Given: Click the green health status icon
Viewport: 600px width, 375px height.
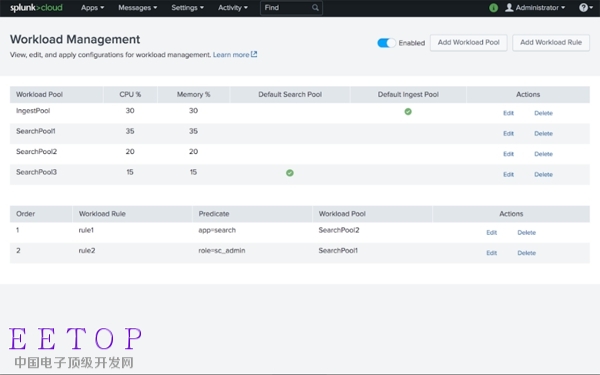Looking at the screenshot, I should coord(493,8).
